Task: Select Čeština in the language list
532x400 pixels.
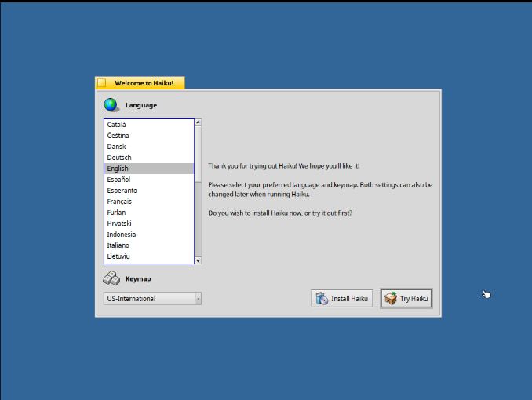Action: 149,136
